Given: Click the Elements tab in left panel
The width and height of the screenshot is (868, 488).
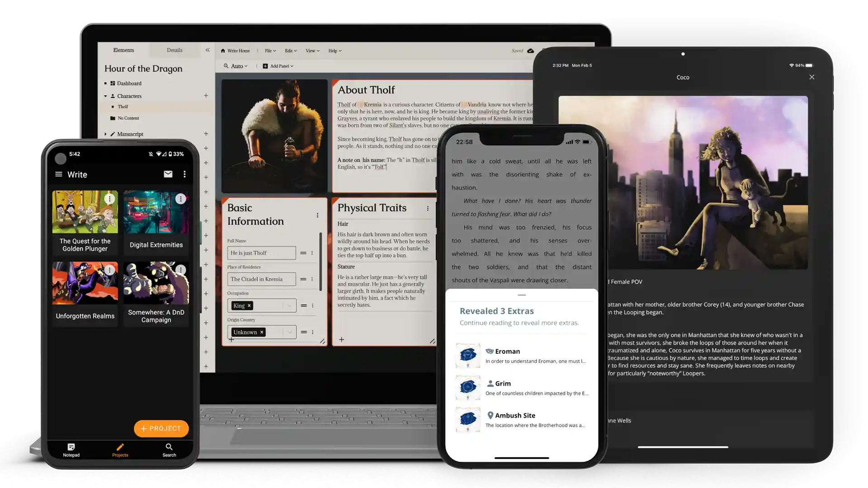Looking at the screenshot, I should [x=124, y=50].
